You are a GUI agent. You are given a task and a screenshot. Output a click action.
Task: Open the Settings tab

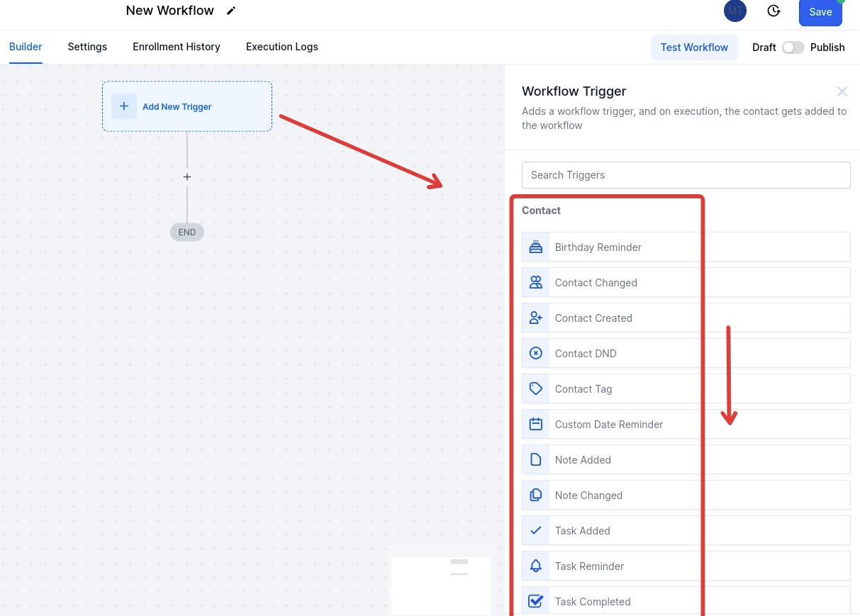[87, 47]
